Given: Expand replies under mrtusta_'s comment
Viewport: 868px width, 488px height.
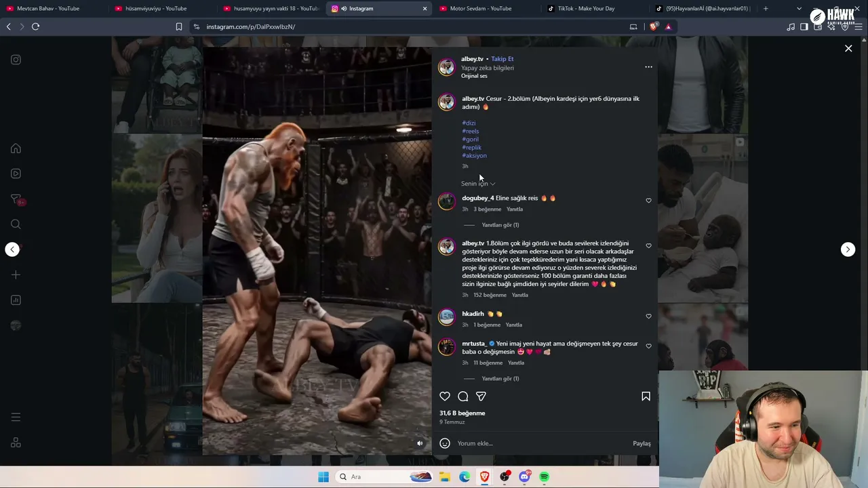Looking at the screenshot, I should pyautogui.click(x=500, y=379).
